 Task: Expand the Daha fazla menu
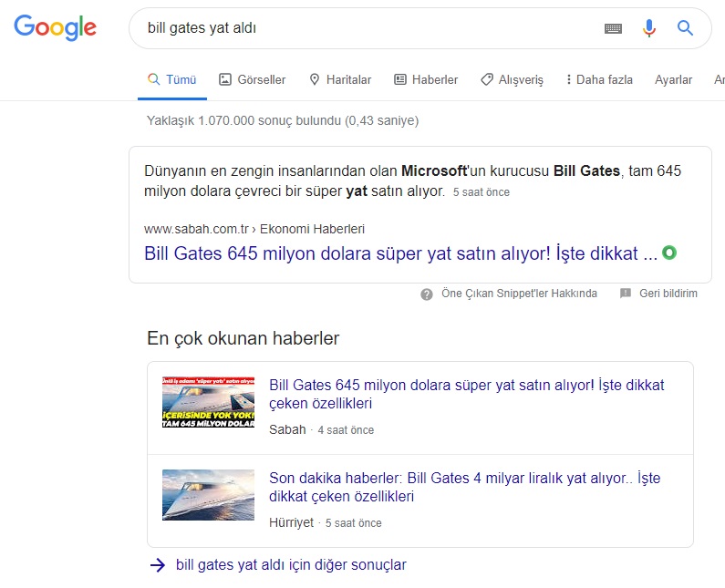[600, 79]
